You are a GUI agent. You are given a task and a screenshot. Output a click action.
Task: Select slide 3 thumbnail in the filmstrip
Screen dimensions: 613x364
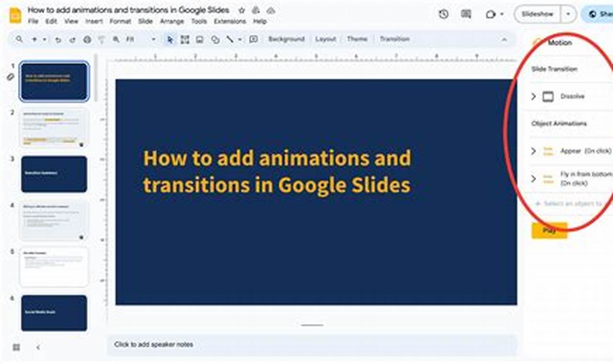click(54, 173)
